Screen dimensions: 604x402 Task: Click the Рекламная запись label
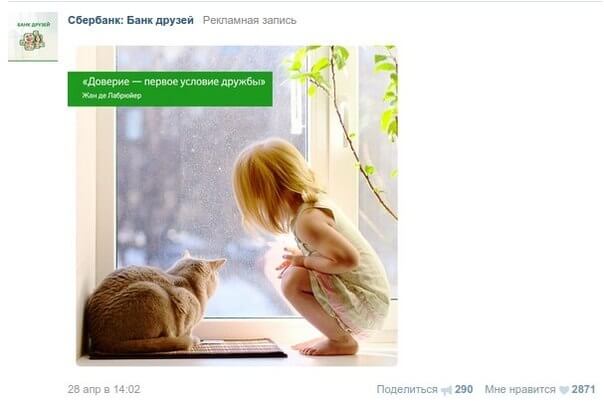(250, 20)
